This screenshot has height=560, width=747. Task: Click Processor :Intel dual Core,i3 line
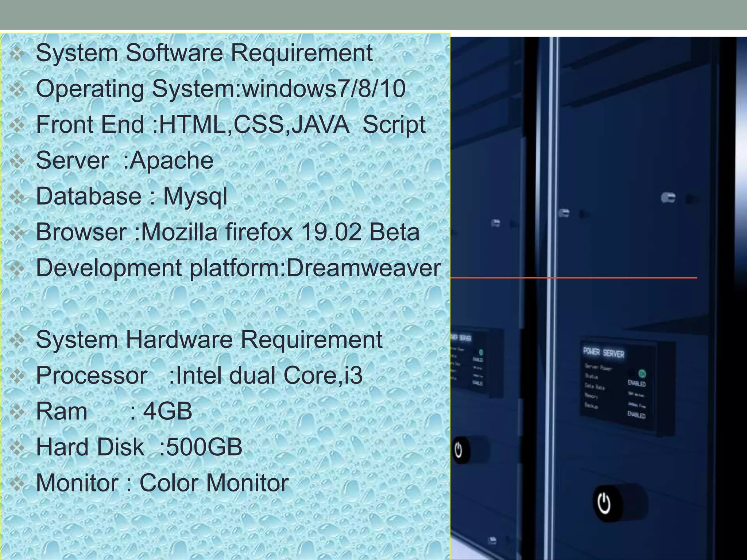[x=199, y=375]
